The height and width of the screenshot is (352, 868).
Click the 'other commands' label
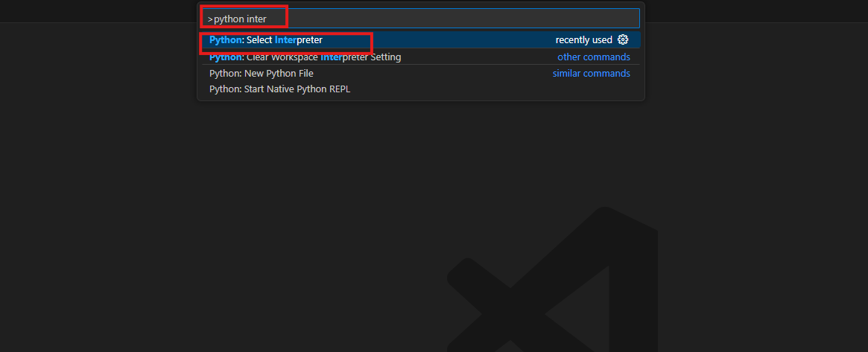[593, 57]
